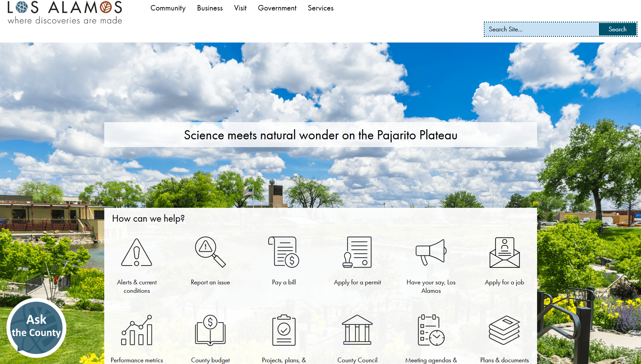Click the Apply for a permit stamp icon
The height and width of the screenshot is (364, 641).
coord(357,252)
